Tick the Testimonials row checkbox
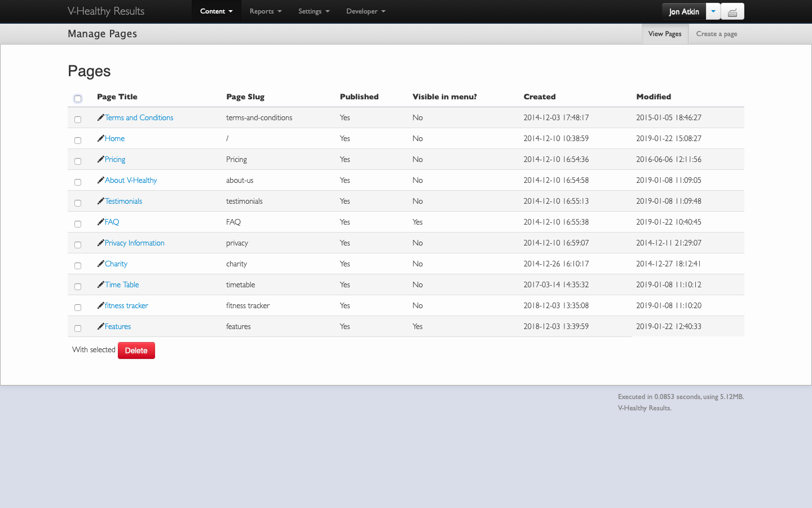Screen dimensions: 812x508 pyautogui.click(x=78, y=203)
